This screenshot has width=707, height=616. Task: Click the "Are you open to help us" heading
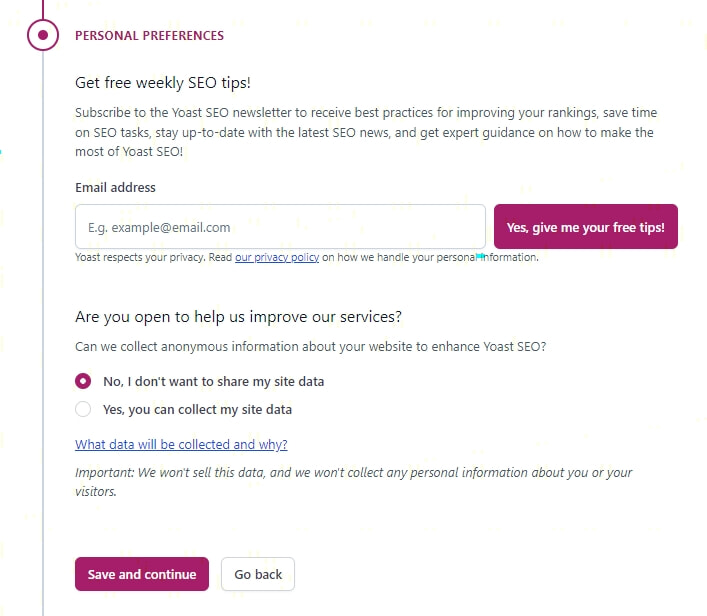238,317
